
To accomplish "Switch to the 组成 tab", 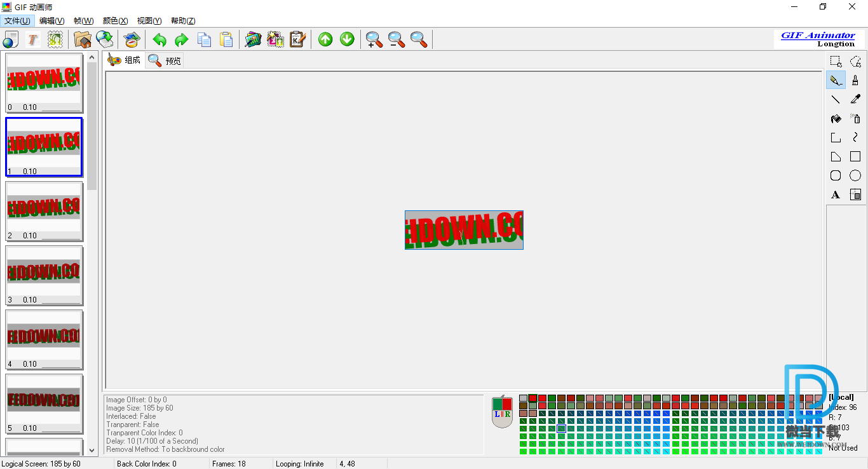I will [x=125, y=60].
